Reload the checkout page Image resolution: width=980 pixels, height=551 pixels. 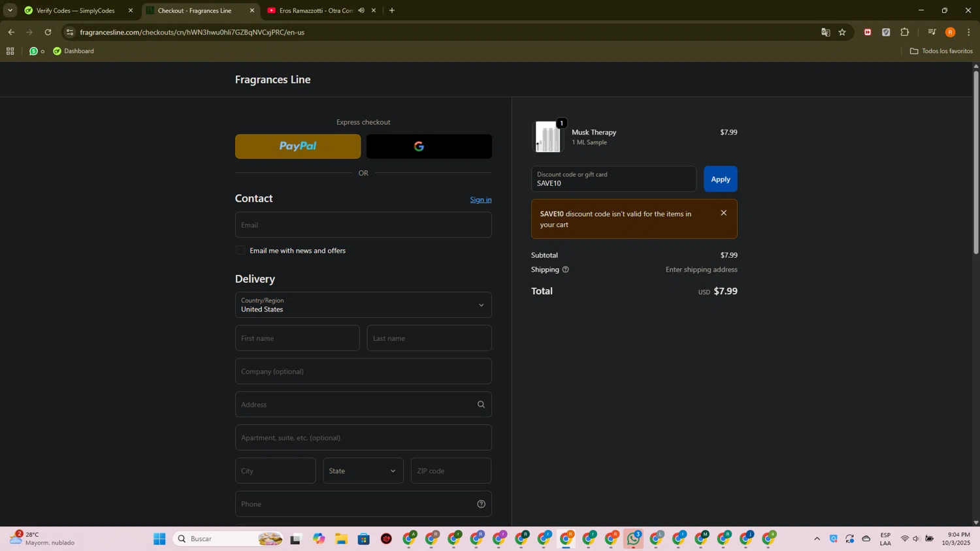point(48,32)
